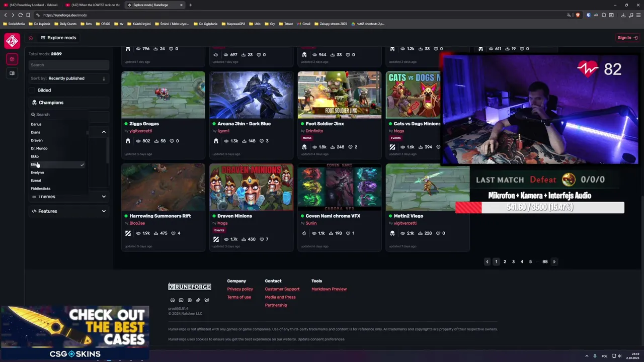
Task: Jump to last page 88
Action: [x=545, y=261]
